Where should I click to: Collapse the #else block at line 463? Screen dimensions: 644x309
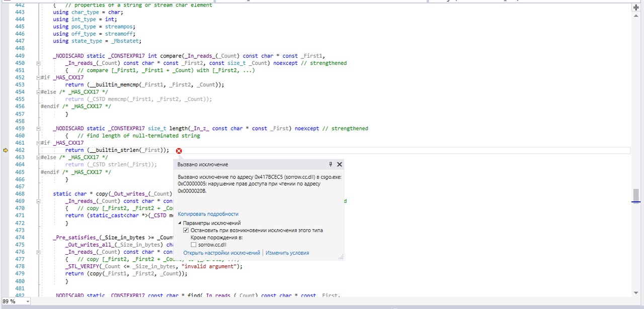[x=38, y=157]
